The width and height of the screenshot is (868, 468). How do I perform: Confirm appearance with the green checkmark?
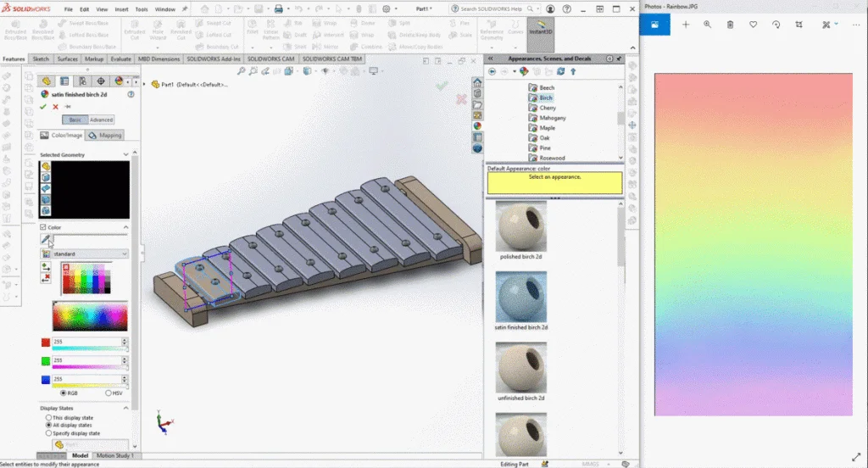tap(43, 107)
